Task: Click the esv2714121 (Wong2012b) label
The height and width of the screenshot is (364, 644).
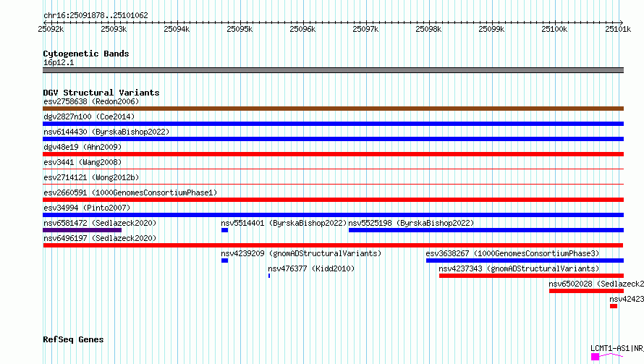Action: coord(91,177)
